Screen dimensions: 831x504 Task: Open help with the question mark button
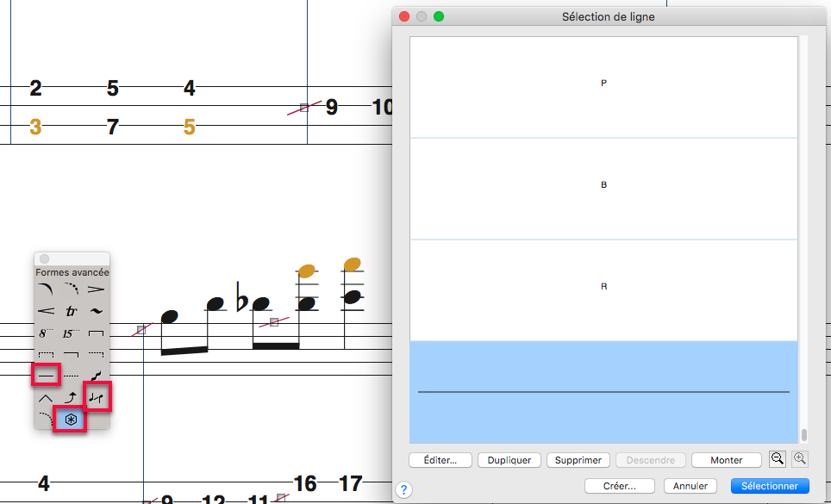tap(403, 489)
